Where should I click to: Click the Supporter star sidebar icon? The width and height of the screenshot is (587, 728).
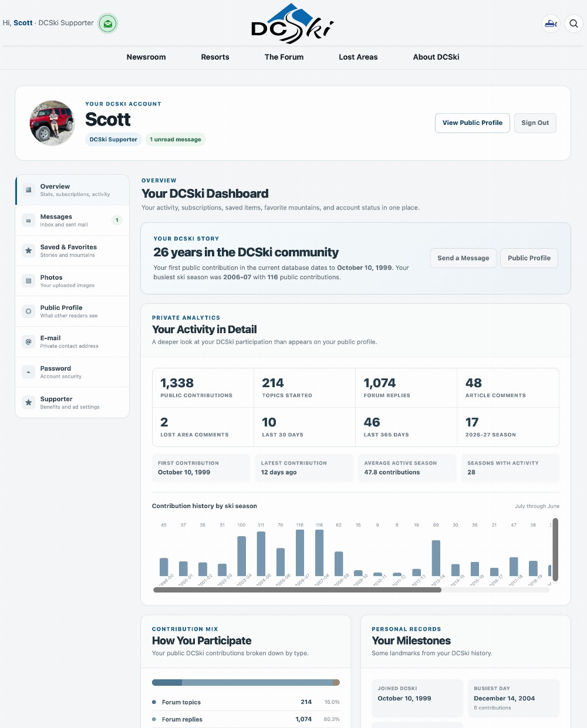pos(28,402)
